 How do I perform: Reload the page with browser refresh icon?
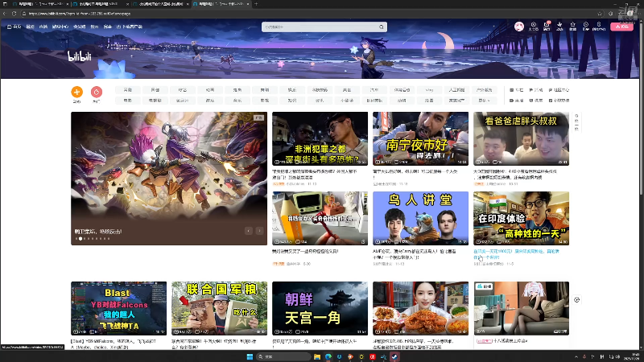[14, 14]
